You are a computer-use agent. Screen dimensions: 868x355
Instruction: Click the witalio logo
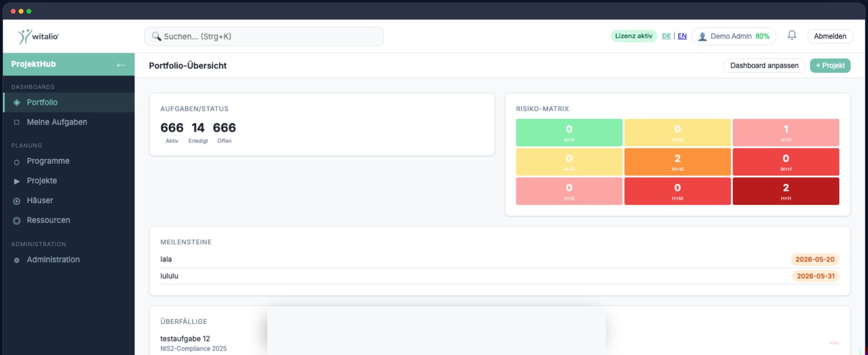[x=39, y=36]
